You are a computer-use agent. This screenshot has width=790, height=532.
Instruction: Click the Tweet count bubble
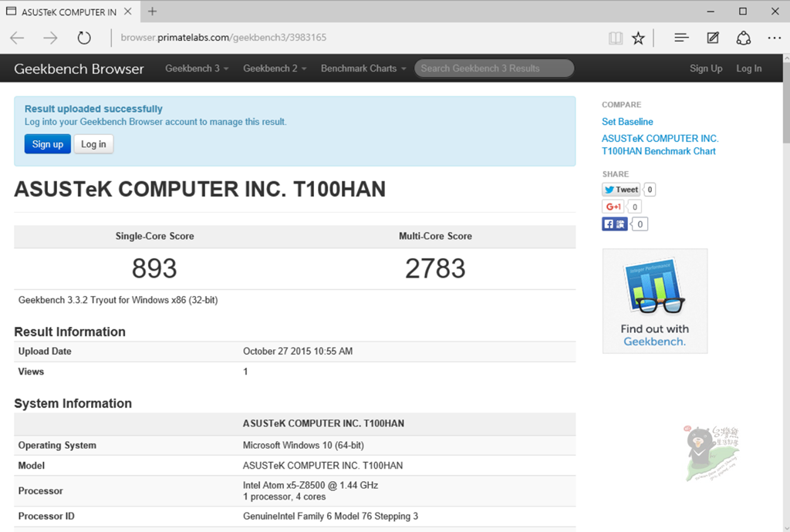pyautogui.click(x=650, y=190)
